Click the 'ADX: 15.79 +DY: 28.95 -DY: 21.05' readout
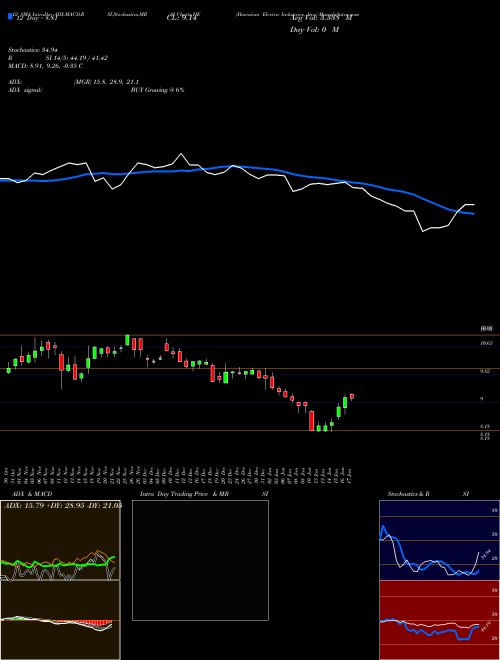 point(63,505)
